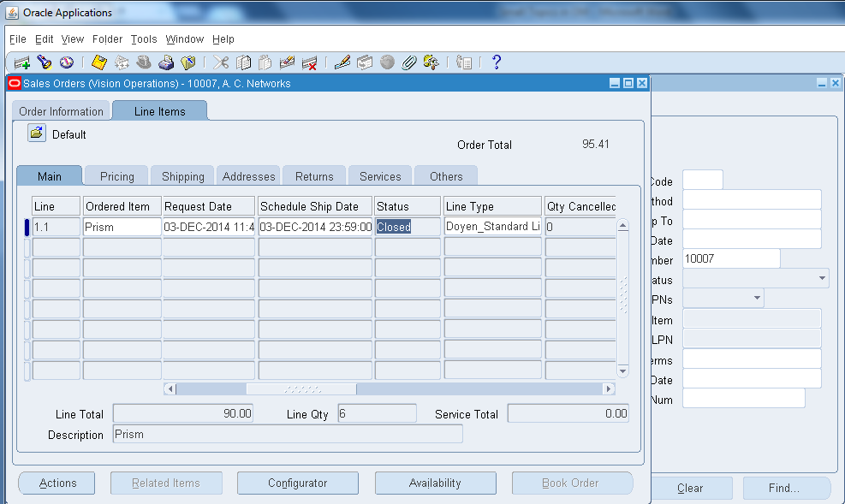Click the horizontal scrollbar right arrow

click(609, 388)
